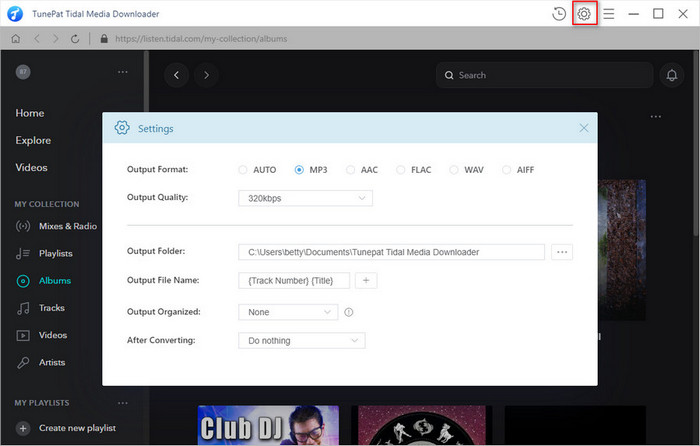Open Videos in My Collection
Viewport: 700px width, 446px height.
(42, 335)
